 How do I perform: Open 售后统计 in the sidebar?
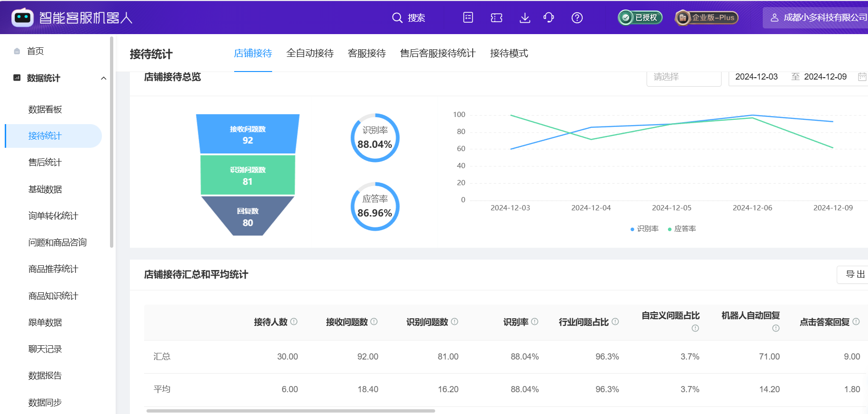point(45,162)
